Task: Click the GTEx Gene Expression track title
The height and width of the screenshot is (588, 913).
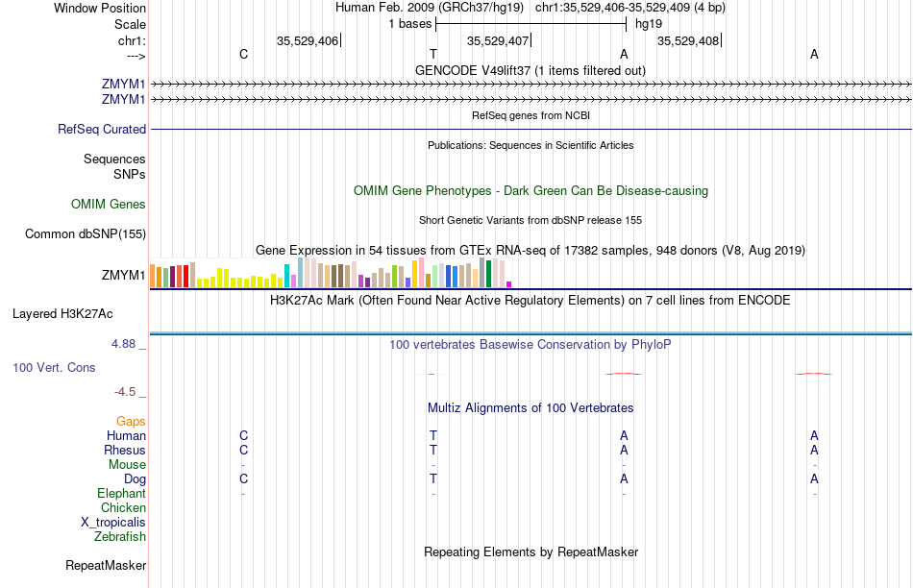Action: (531, 251)
